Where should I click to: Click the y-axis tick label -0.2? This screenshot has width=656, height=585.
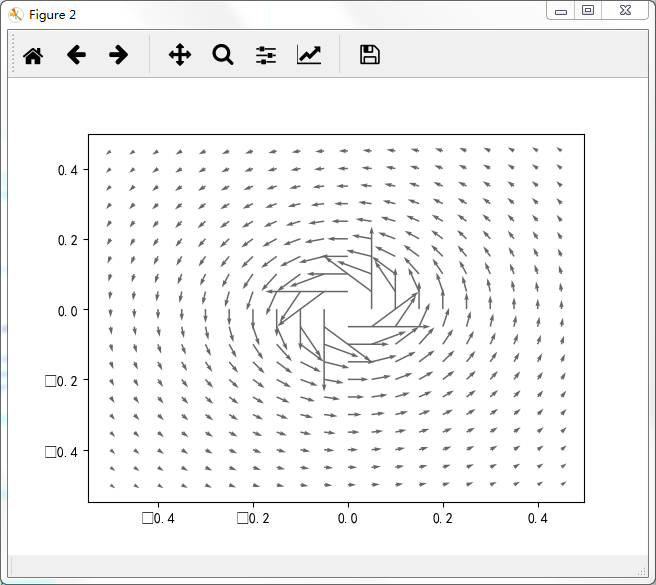point(62,381)
